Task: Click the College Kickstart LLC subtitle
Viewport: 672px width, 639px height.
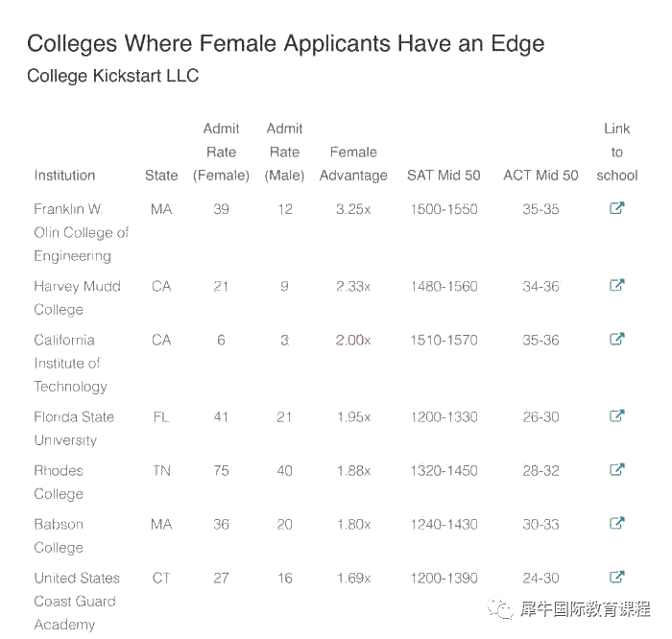Action: [112, 76]
